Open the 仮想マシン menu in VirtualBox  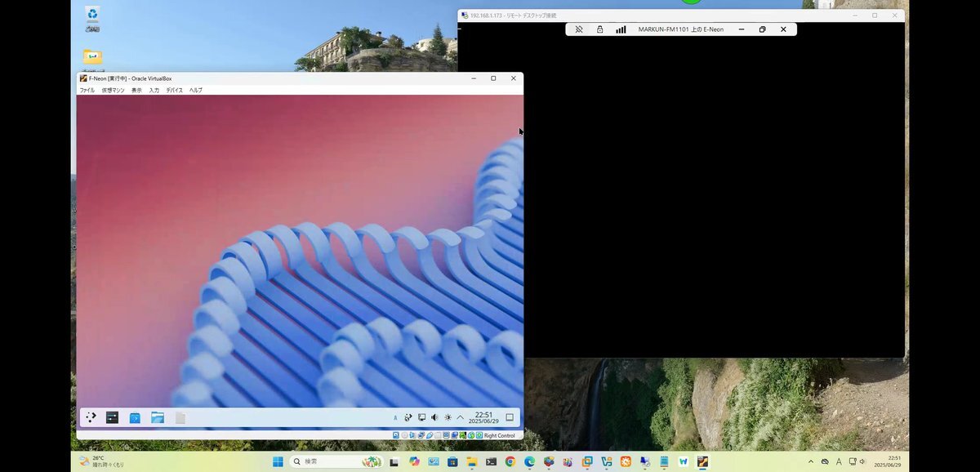tap(114, 90)
